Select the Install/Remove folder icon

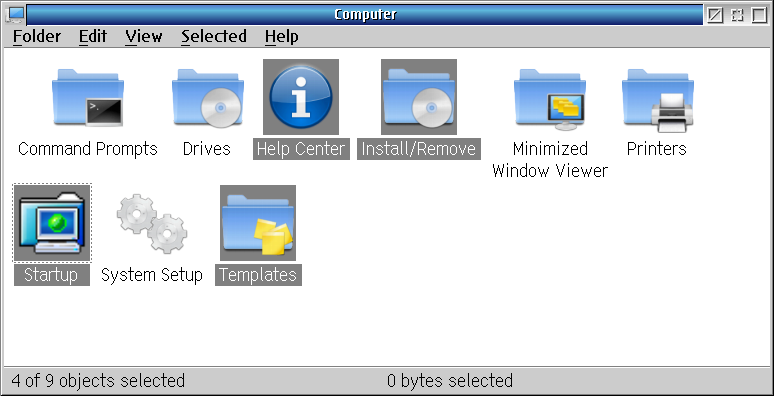point(419,97)
